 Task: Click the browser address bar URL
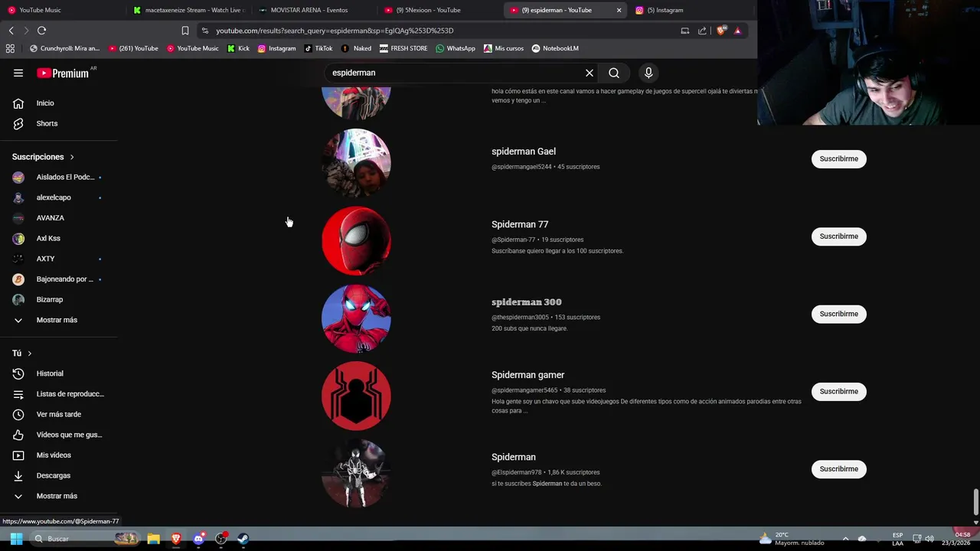pos(335,31)
